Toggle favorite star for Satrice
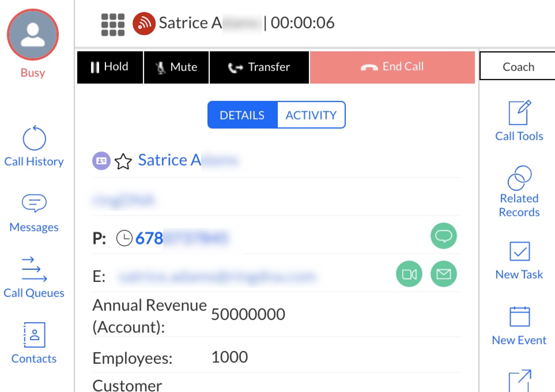Viewport: 555px width, 392px height. [123, 161]
